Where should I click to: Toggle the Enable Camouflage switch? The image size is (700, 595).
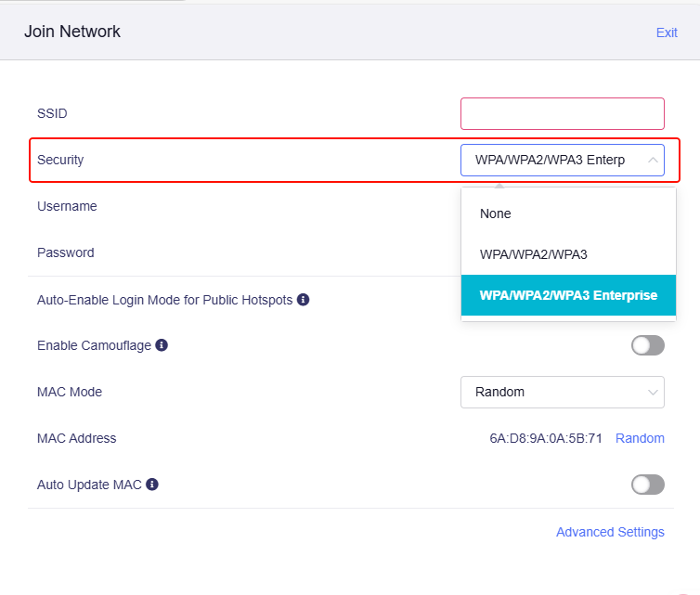647,345
